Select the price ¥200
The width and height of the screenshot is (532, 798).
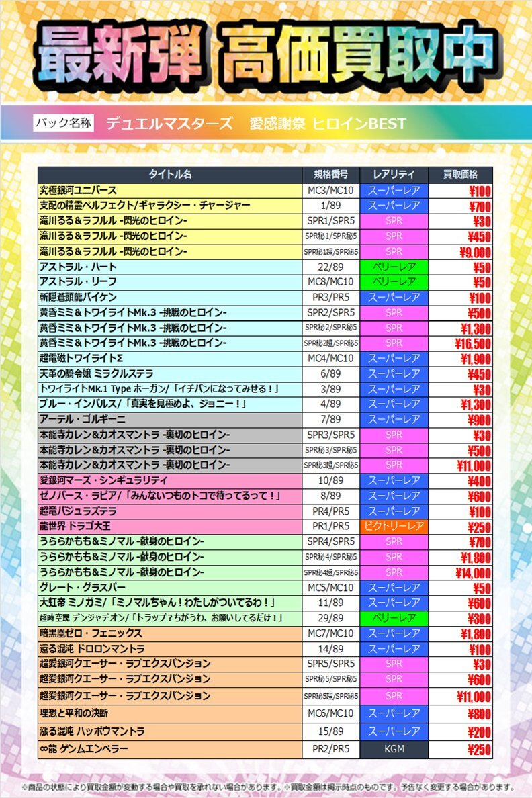(x=479, y=732)
